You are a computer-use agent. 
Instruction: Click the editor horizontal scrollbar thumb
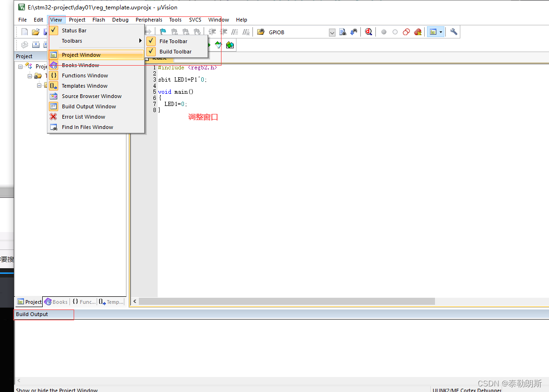[x=287, y=302]
